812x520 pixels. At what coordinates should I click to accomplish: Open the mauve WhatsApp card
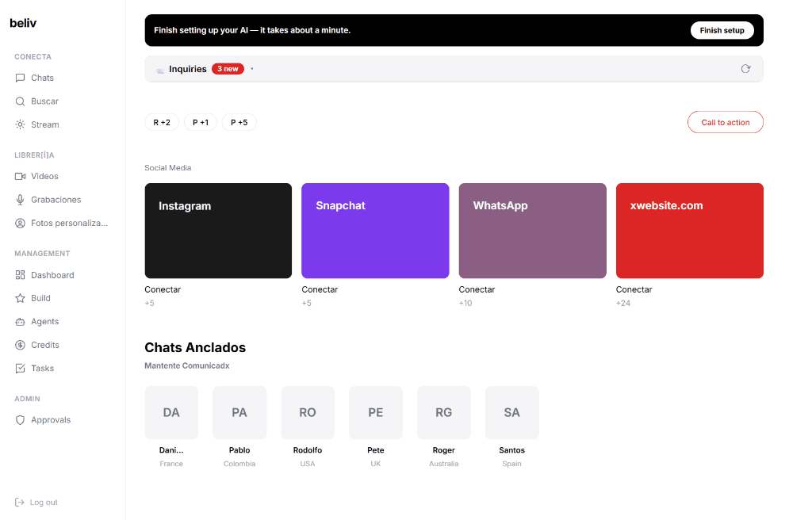532,231
